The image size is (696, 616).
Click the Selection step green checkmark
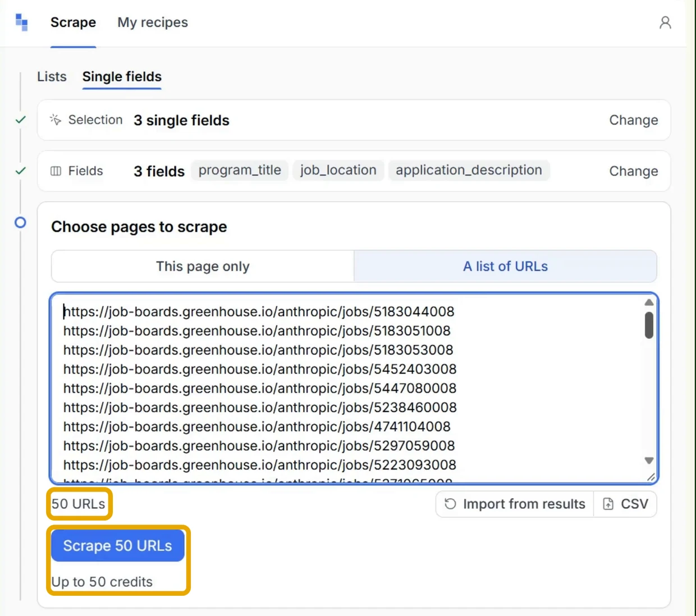coord(21,119)
